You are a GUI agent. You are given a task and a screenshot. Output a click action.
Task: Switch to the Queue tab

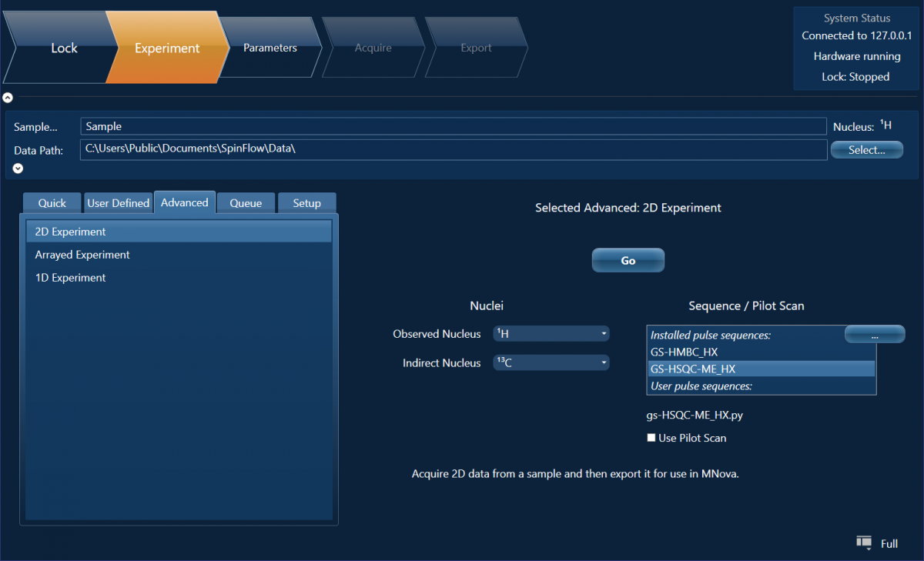coord(246,203)
